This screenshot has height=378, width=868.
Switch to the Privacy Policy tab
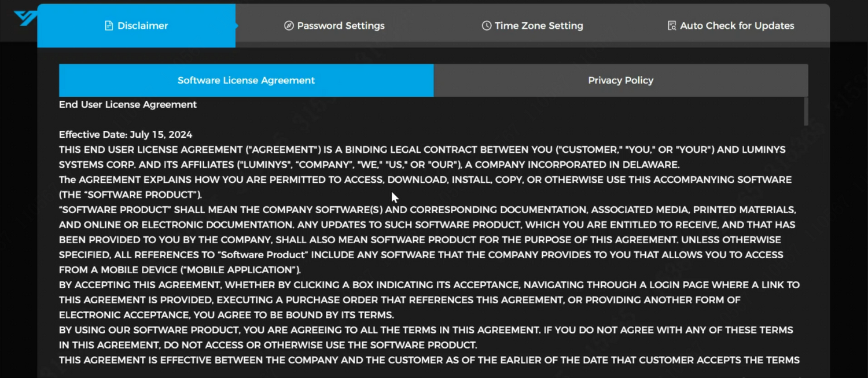pyautogui.click(x=620, y=80)
